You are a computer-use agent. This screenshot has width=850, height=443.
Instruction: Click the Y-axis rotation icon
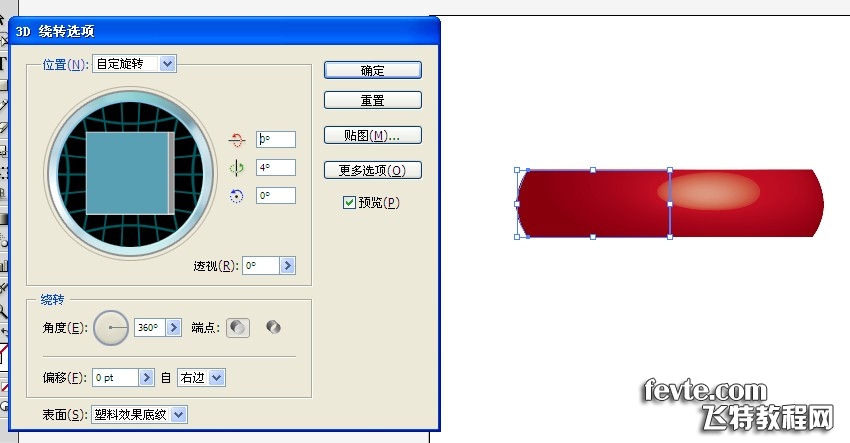(236, 168)
